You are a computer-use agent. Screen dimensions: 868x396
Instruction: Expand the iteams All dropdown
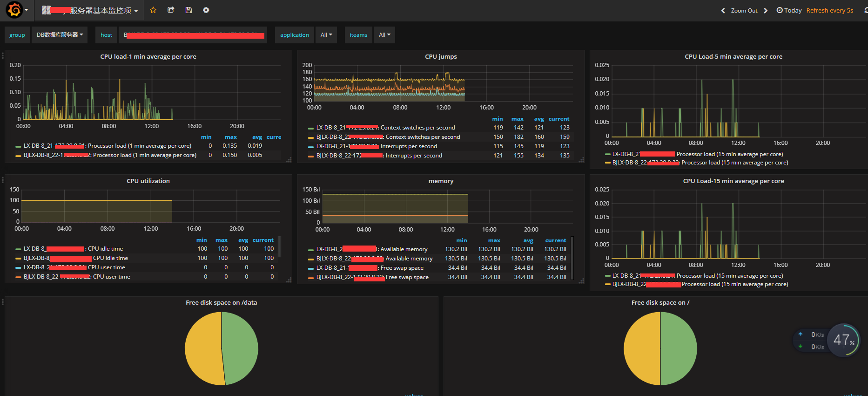pyautogui.click(x=384, y=35)
